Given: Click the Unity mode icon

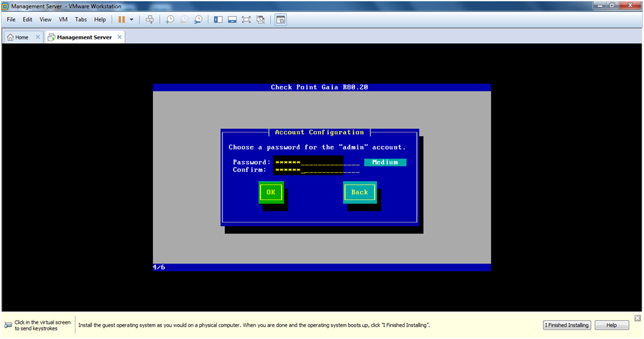Looking at the screenshot, I should 260,19.
